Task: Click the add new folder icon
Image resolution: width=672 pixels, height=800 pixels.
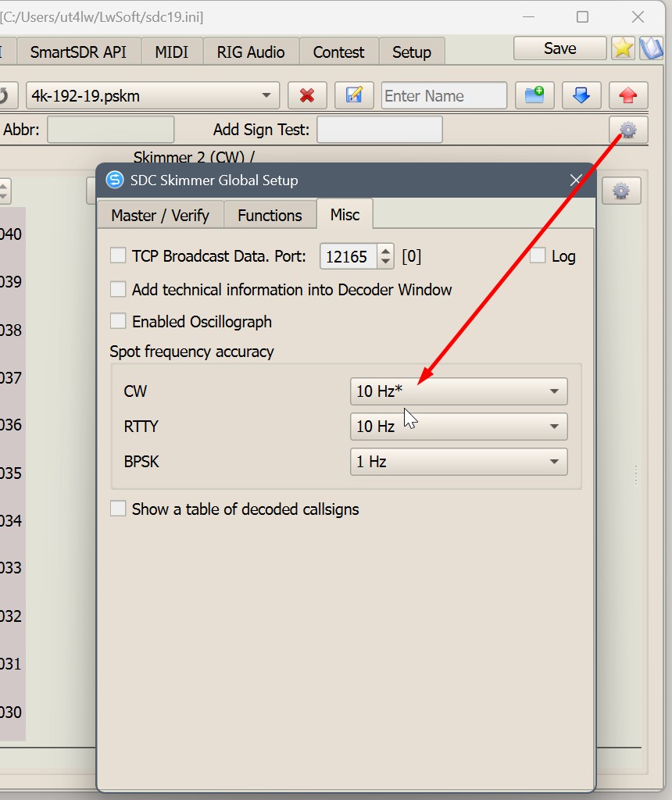Action: (534, 95)
